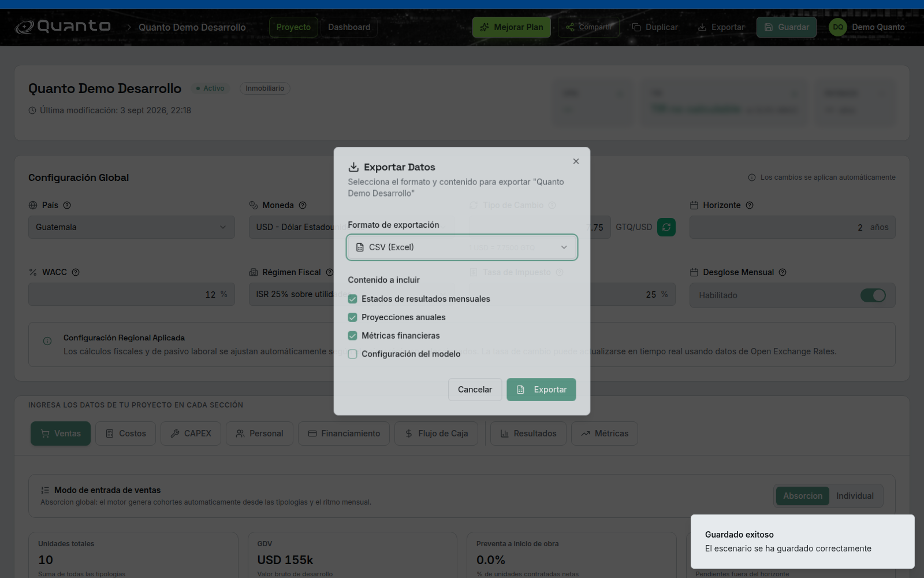The height and width of the screenshot is (578, 924).
Task: Click the help icon next to WACC
Action: (x=76, y=272)
